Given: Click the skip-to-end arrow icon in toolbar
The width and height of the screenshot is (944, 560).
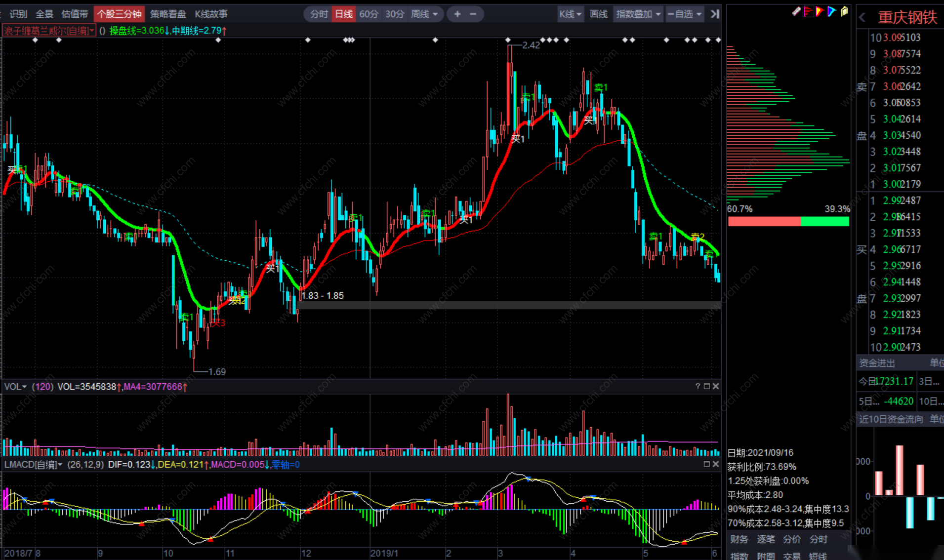Looking at the screenshot, I should pos(715,14).
